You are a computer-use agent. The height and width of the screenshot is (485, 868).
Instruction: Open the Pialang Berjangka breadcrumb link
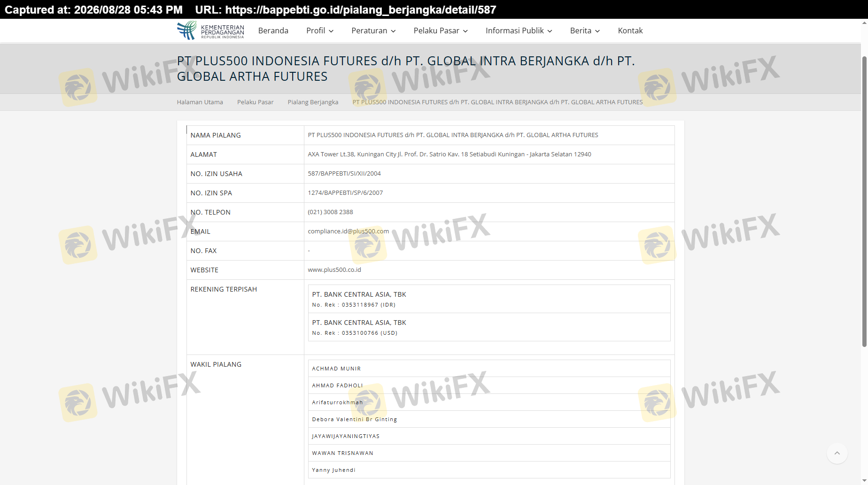pyautogui.click(x=313, y=102)
